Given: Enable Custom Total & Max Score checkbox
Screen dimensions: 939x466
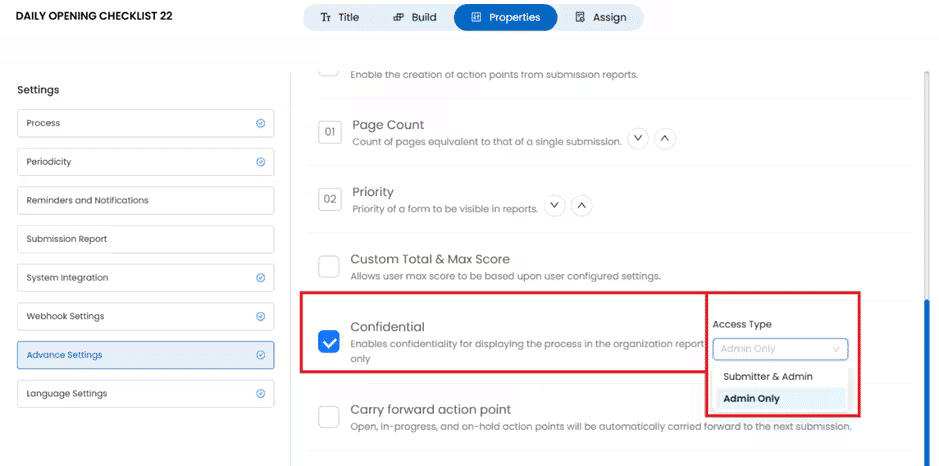Looking at the screenshot, I should 329,266.
